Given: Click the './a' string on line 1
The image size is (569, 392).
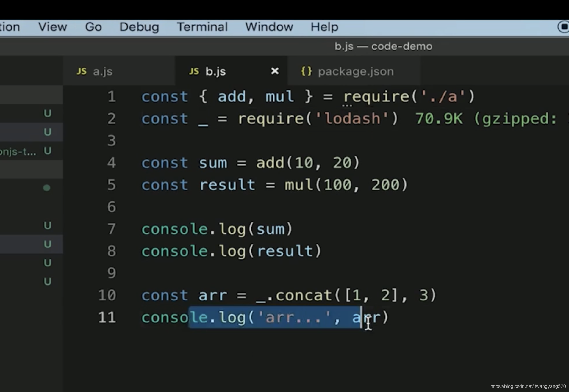Looking at the screenshot, I should 443,97.
